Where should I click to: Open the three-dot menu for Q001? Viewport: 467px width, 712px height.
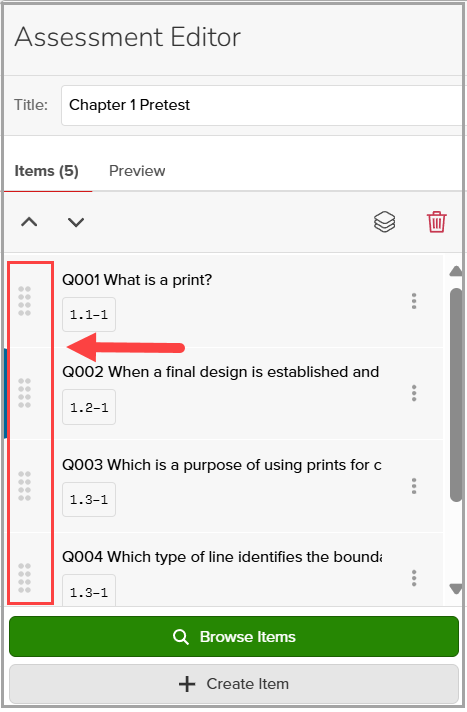click(x=414, y=301)
